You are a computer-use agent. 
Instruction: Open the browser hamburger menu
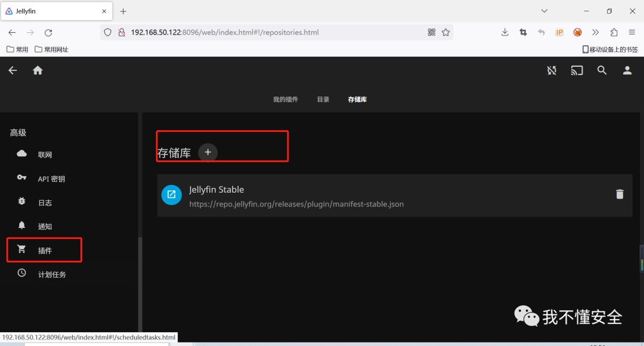point(631,32)
